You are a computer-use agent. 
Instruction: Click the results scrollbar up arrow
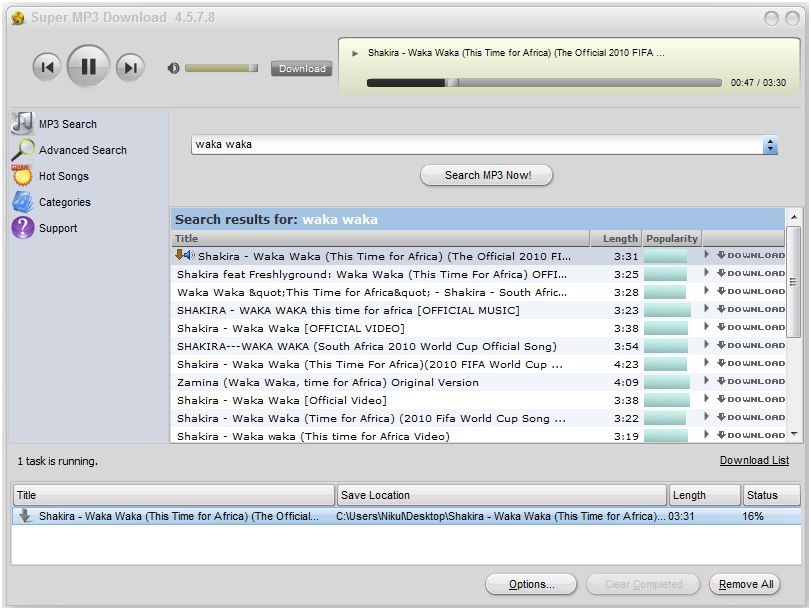[794, 217]
